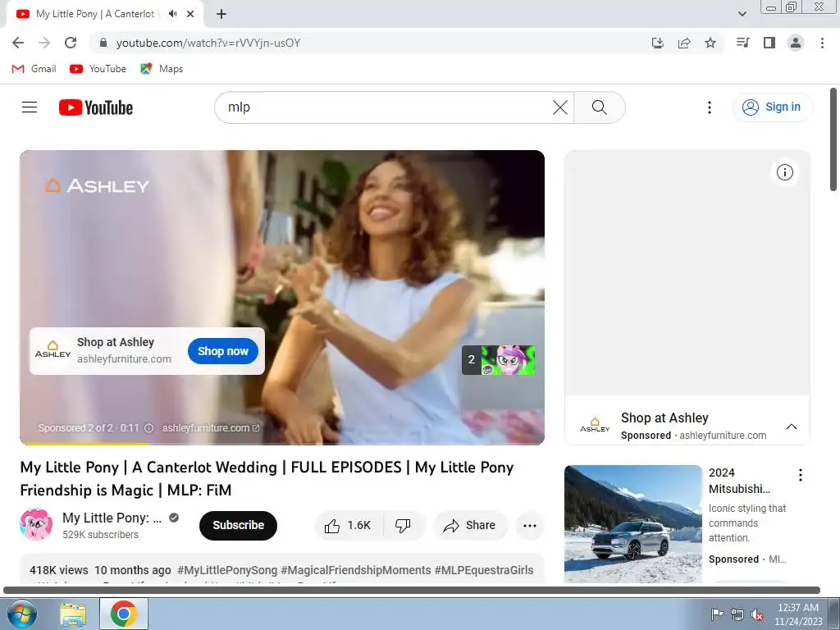Open Action Center flag in tray

pos(717,614)
